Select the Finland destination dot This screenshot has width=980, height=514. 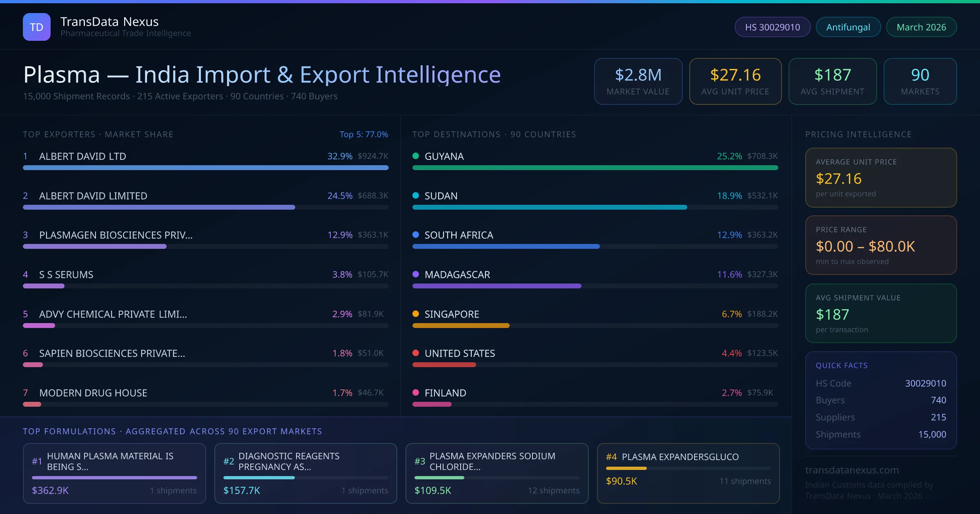pos(416,393)
